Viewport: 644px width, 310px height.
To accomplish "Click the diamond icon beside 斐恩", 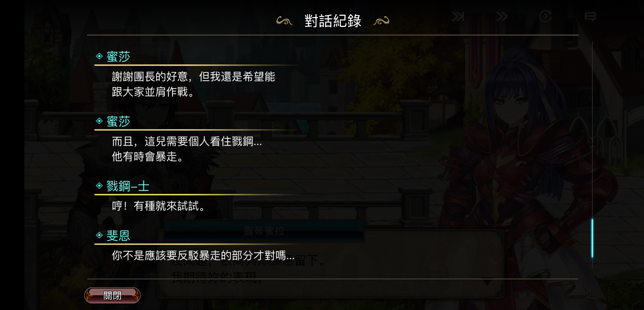I will coord(99,235).
